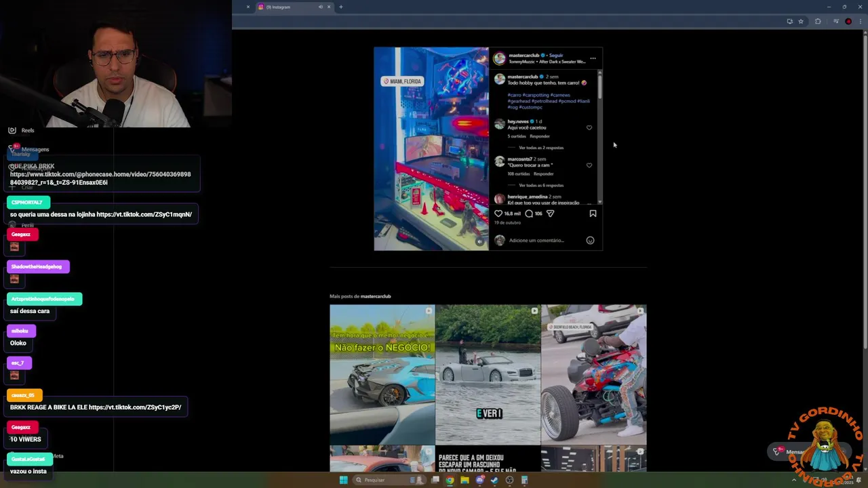Click the comments panel scrollbar
This screenshot has width=868, height=488.
pyautogui.click(x=599, y=88)
